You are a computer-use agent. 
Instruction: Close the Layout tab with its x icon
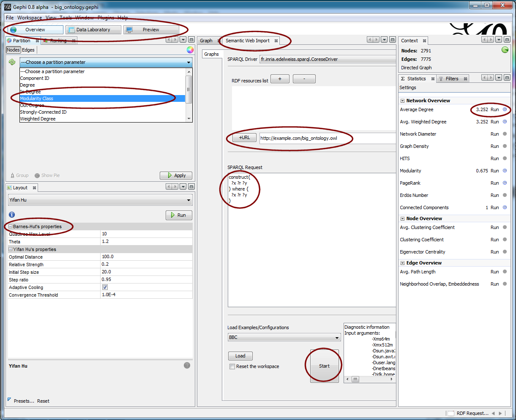pyautogui.click(x=35, y=188)
